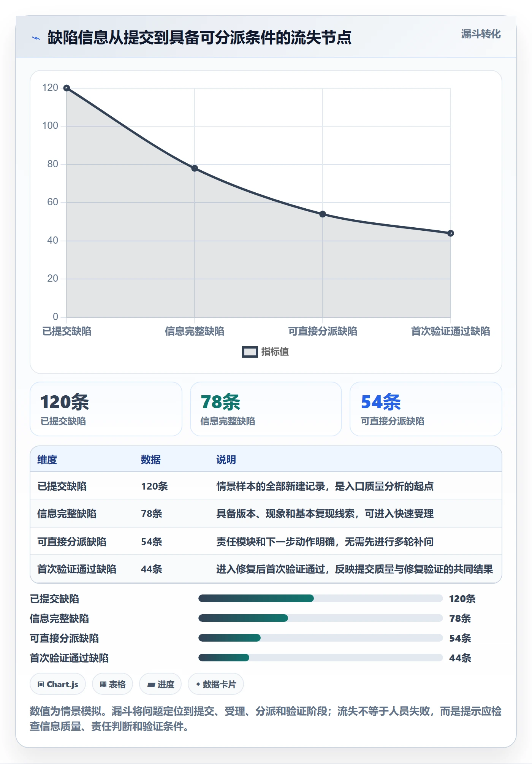Click the footnote starting with 数值为情景模拟
Image resolution: width=532 pixels, height=764 pixels.
click(x=266, y=719)
